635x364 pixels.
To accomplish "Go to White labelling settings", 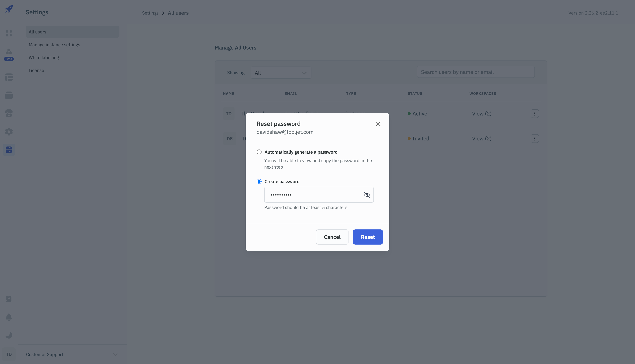I will click(44, 57).
